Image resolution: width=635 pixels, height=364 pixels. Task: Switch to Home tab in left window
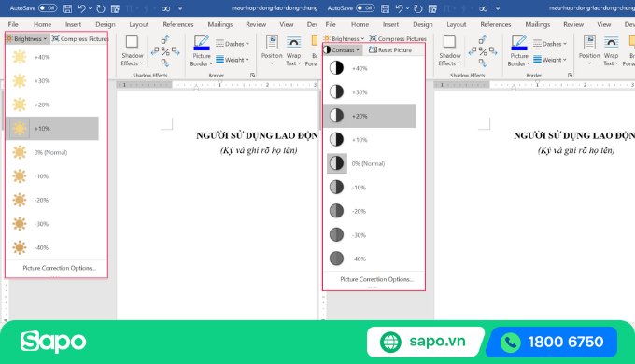(x=43, y=24)
